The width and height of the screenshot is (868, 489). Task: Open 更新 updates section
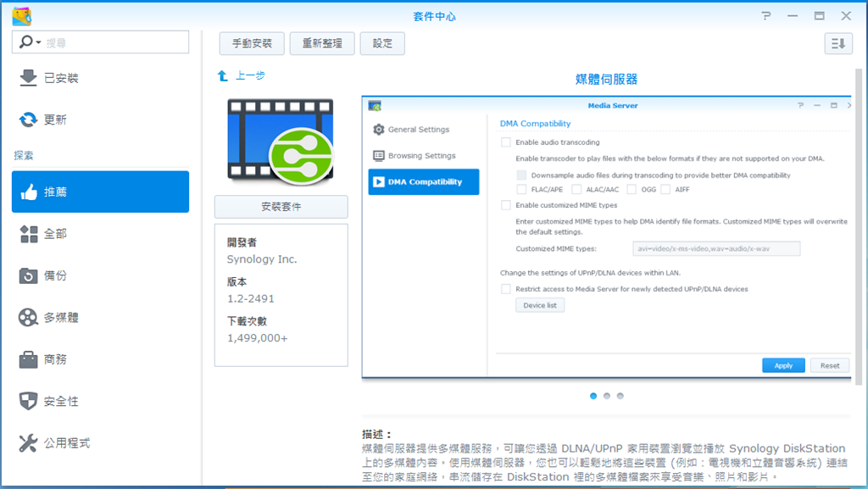pos(100,119)
